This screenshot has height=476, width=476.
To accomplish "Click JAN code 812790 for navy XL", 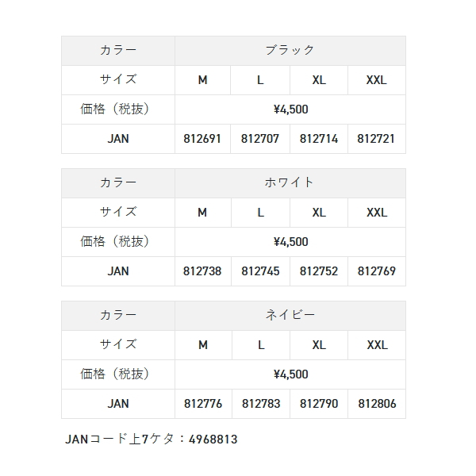I will (319, 404).
